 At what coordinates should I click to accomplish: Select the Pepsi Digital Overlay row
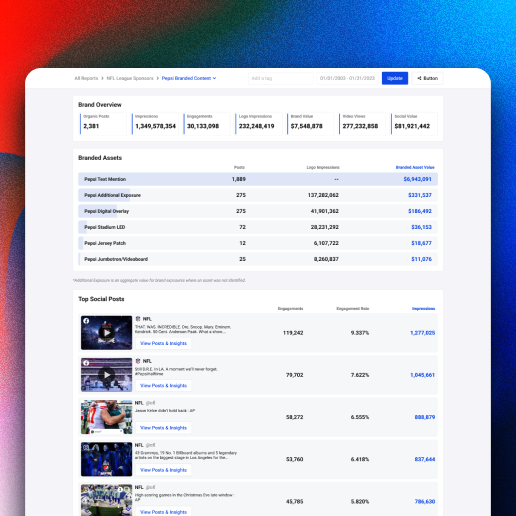coord(258,211)
